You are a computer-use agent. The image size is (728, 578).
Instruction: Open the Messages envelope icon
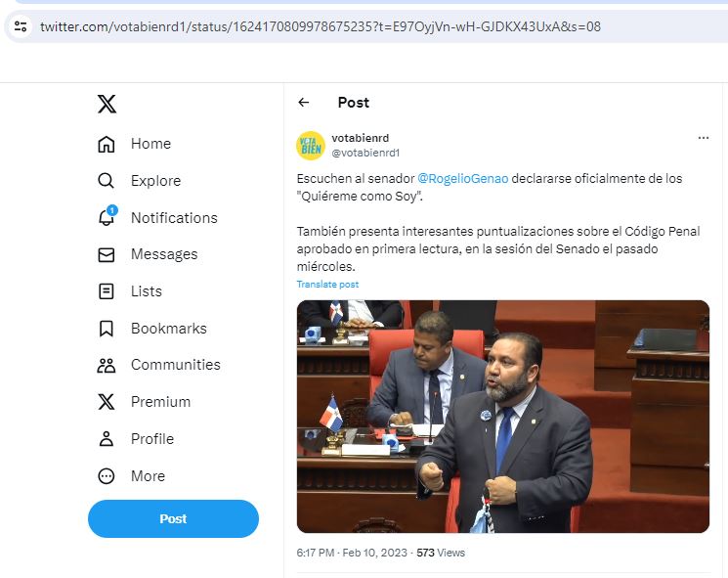[107, 254]
